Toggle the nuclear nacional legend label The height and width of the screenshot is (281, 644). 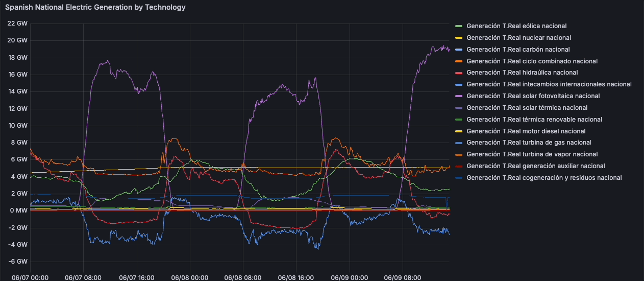[x=518, y=38]
